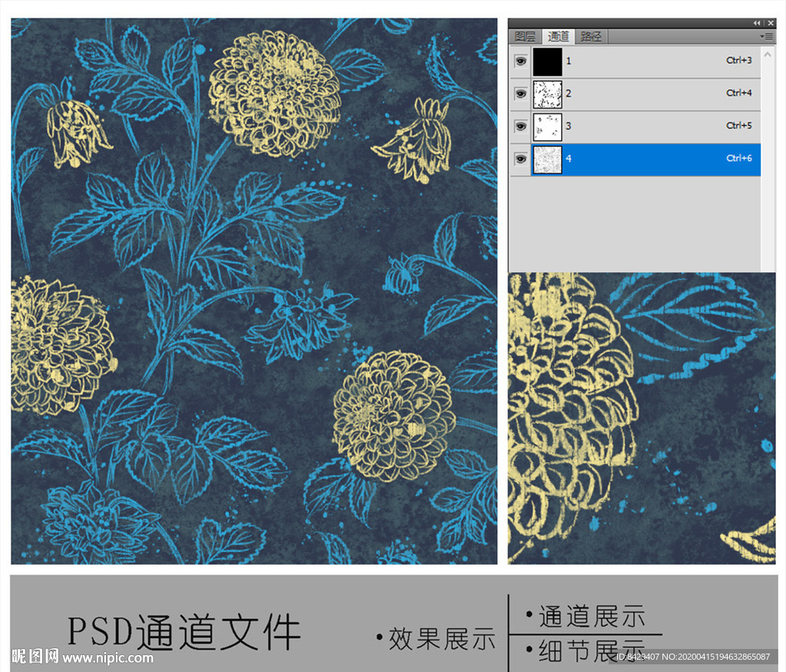Screen dimensions: 786x672
Task: Click channel 3 thumbnail
Action: pyautogui.click(x=547, y=127)
